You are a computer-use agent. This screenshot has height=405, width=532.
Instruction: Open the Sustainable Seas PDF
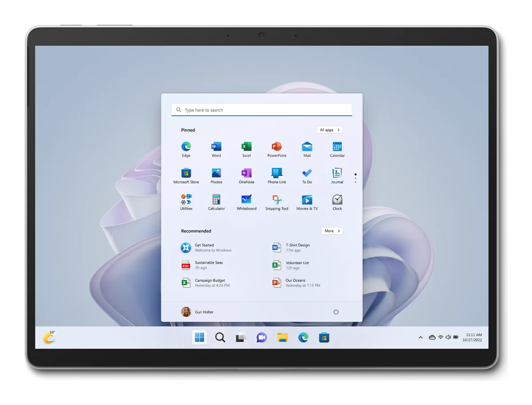click(x=202, y=265)
